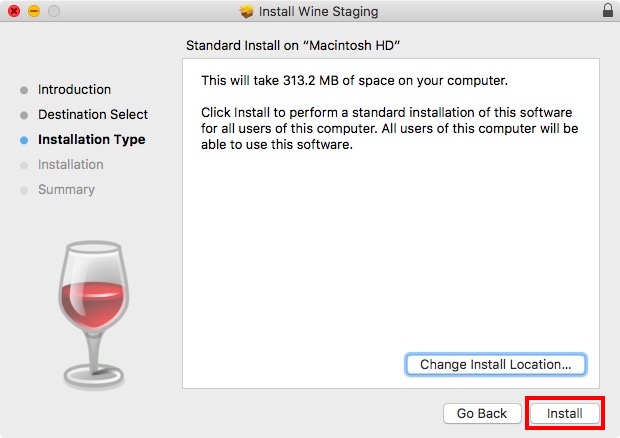Select the Introduction step label in the sidebar
The height and width of the screenshot is (438, 620).
[74, 90]
